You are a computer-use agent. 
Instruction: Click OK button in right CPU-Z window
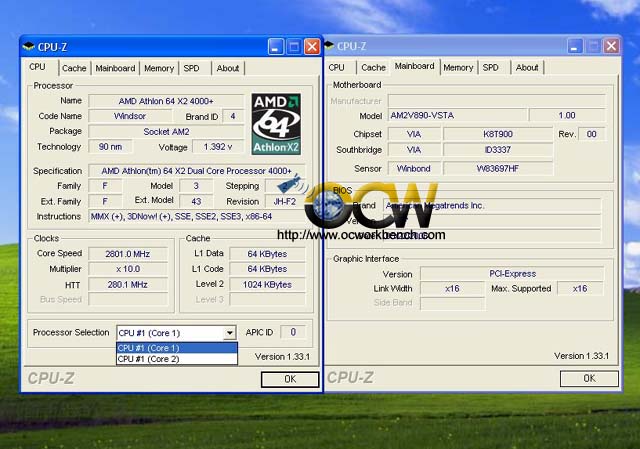589,378
